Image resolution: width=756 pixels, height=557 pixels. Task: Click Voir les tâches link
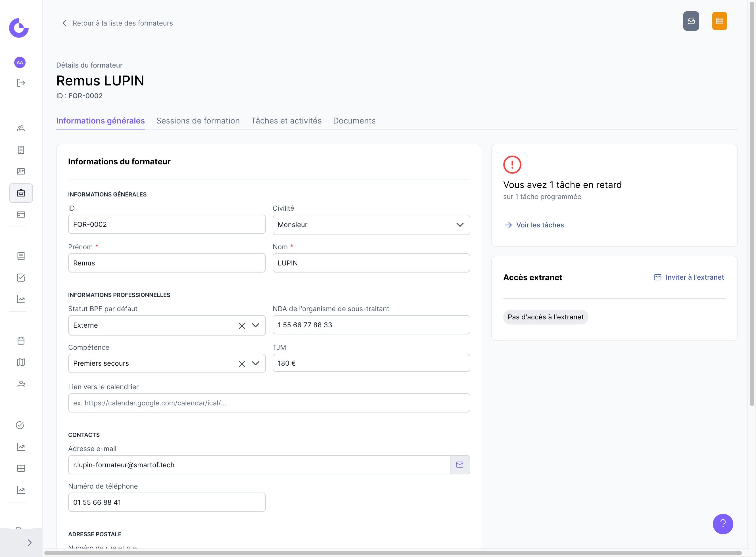click(x=540, y=225)
